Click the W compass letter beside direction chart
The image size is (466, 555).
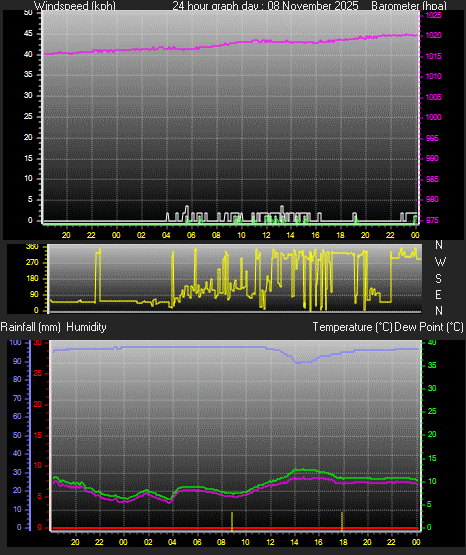(x=440, y=262)
